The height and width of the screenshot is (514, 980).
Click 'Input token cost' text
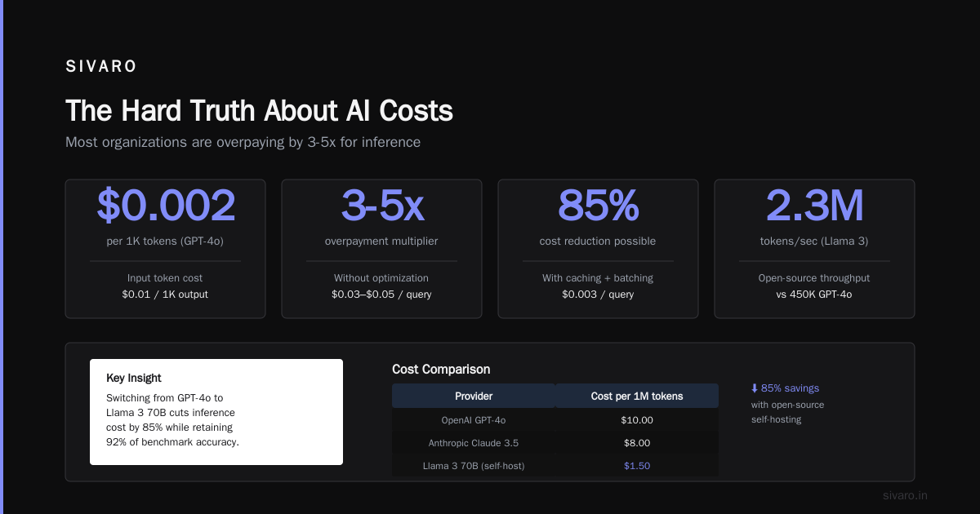point(166,278)
